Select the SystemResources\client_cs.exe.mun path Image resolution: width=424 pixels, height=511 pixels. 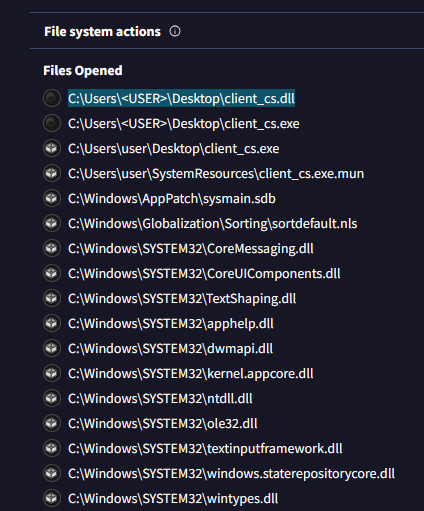[216, 174]
